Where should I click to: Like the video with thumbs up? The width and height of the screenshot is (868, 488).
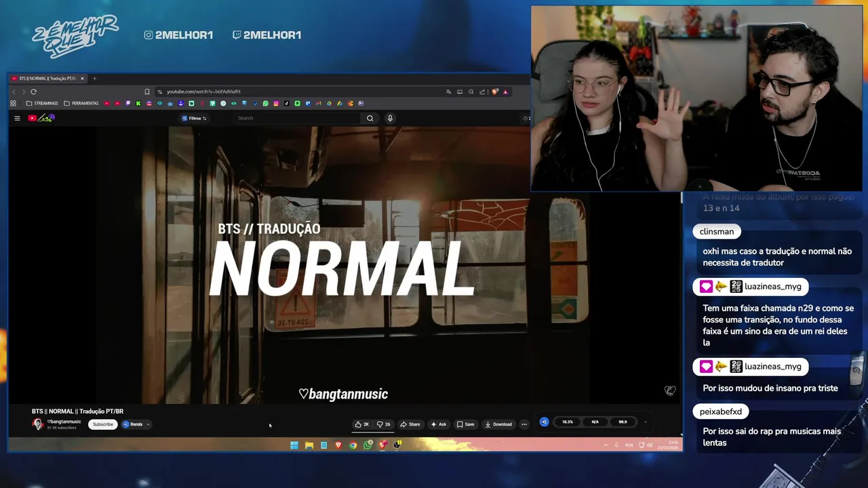(x=362, y=424)
